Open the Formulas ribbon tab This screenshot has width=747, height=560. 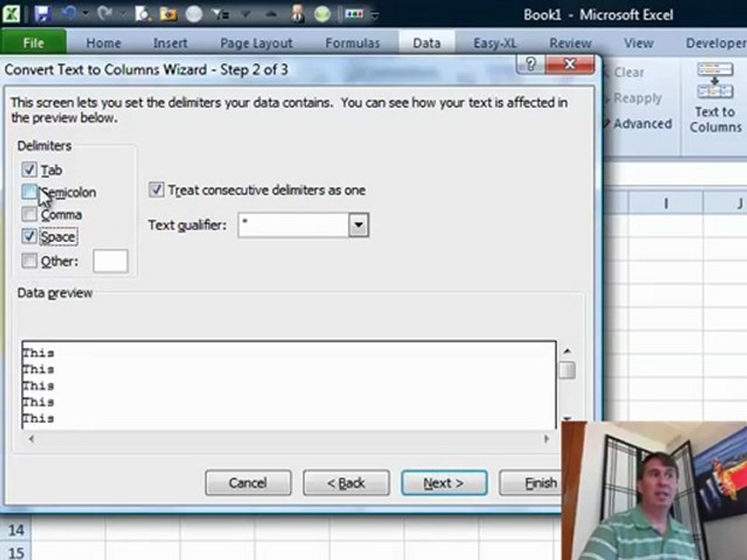tap(352, 43)
